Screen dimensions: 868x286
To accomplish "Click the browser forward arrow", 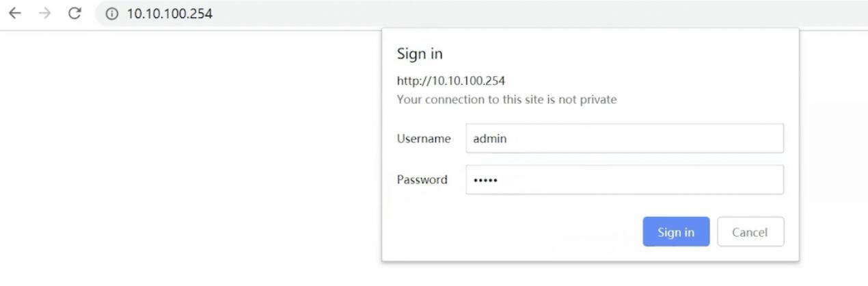I will 45,14.
